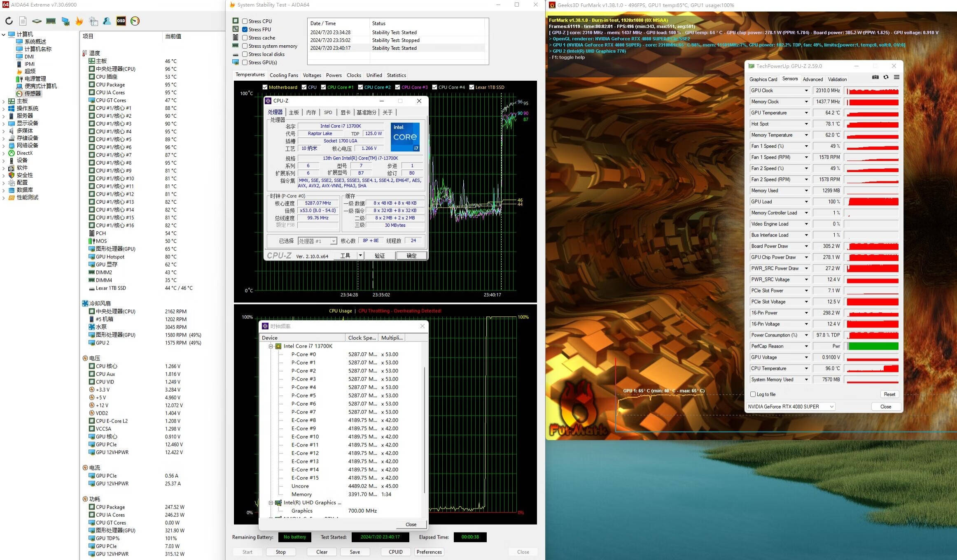957x560 pixels.
Task: Toggle the CPU Core #1 graph checkbox
Action: 323,87
